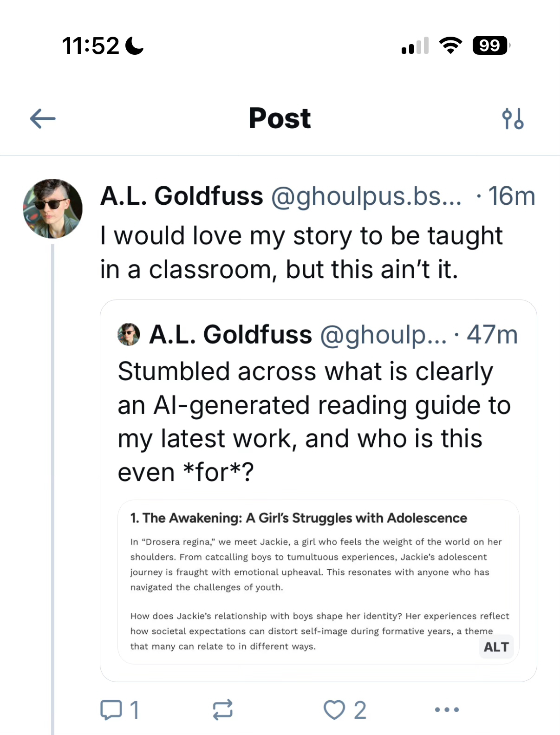
Task: Tap the 47m quoted post timestamp
Action: 492,335
